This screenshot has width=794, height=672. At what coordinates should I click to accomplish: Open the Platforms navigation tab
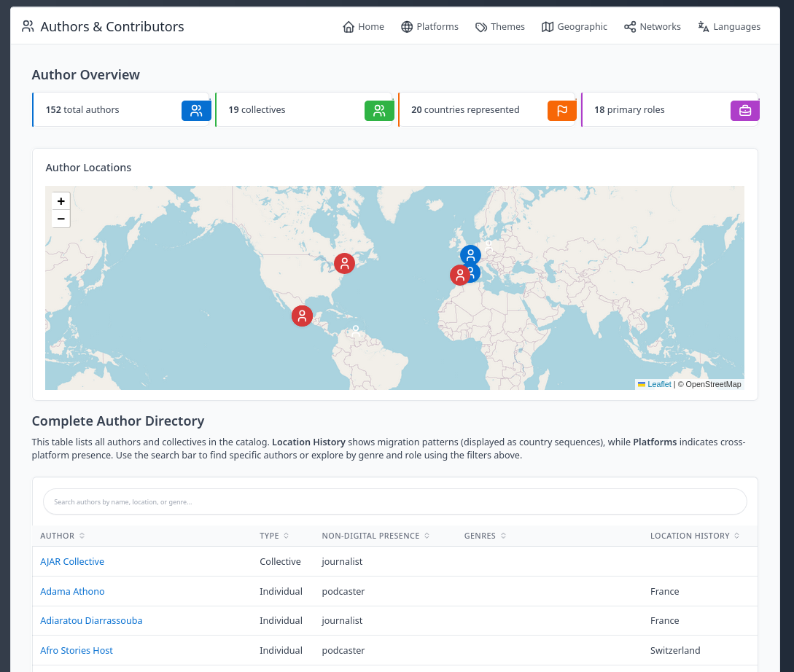429,27
